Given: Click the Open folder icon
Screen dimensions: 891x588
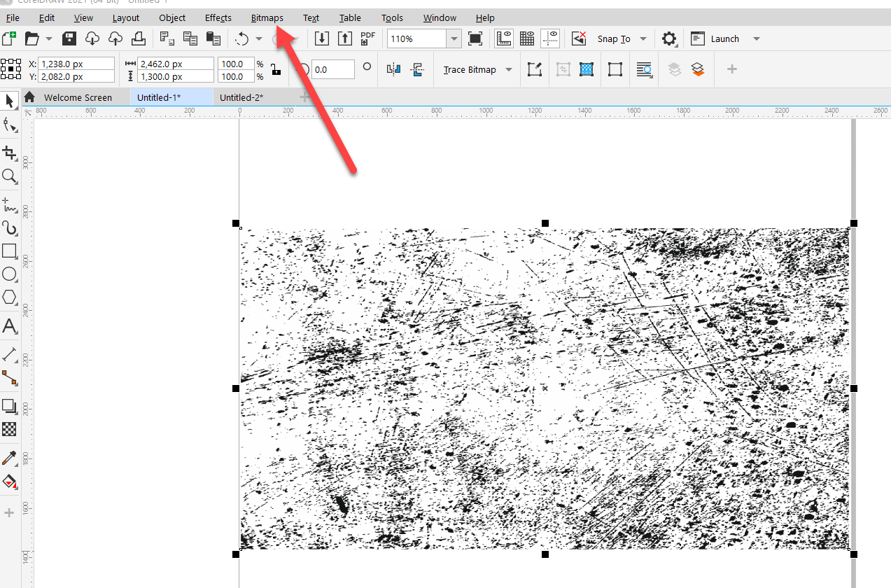Looking at the screenshot, I should coord(31,38).
